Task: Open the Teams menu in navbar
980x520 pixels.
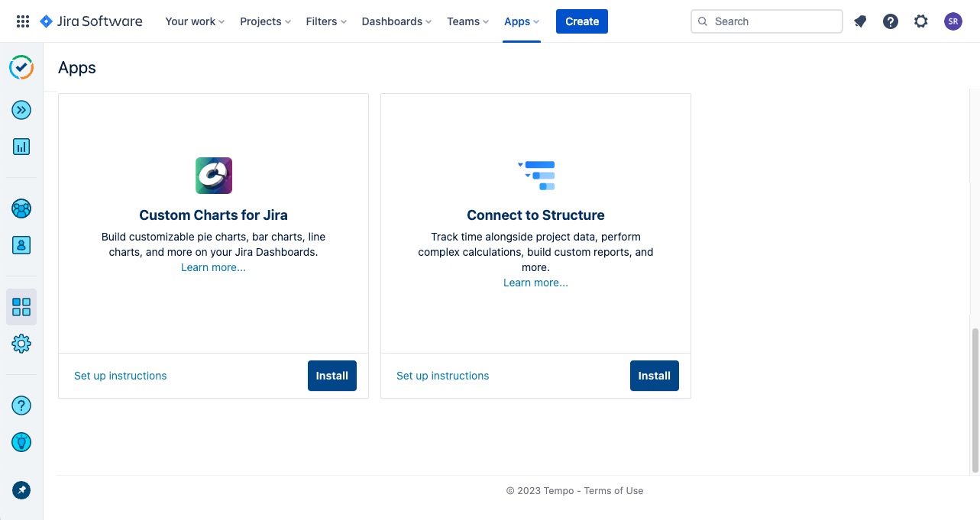Action: pos(467,21)
